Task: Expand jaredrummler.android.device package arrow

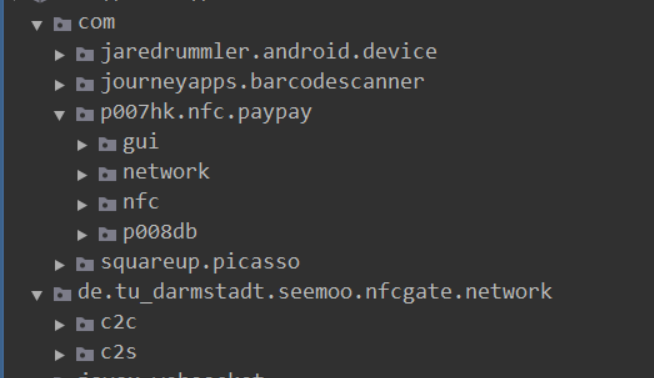Action: click(60, 55)
